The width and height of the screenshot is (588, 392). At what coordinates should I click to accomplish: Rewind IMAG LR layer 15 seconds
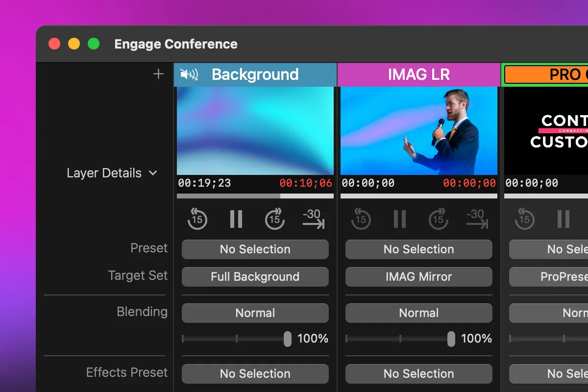point(361,219)
